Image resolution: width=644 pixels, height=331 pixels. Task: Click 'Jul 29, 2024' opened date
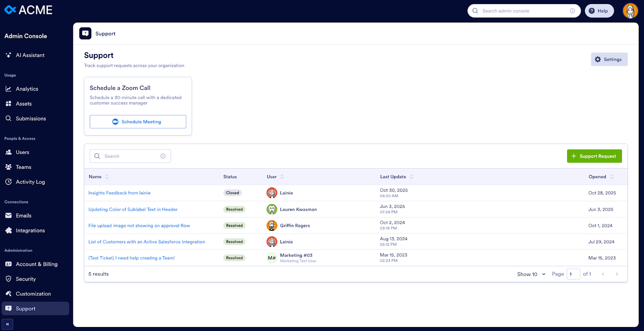click(x=601, y=242)
